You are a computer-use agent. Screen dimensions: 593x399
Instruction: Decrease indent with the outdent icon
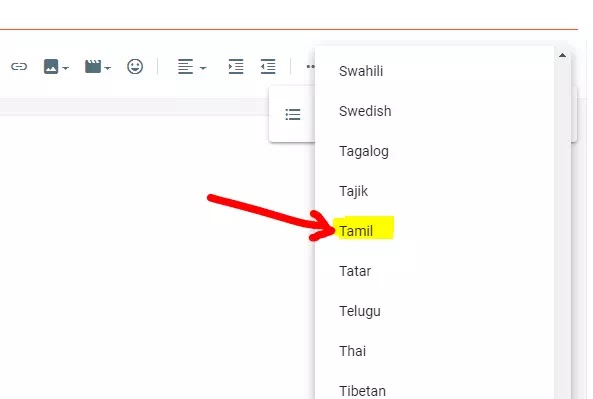click(x=268, y=67)
